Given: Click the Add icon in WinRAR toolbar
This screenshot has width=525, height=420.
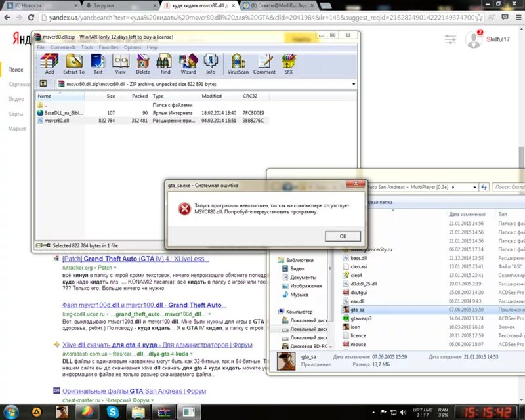Looking at the screenshot, I should (50, 64).
